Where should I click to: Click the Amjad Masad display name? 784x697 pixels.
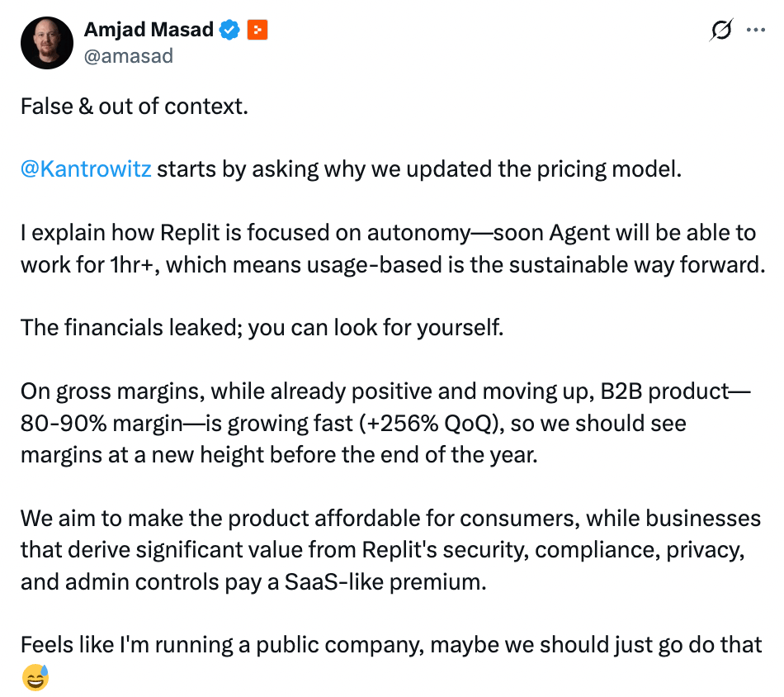pos(149,30)
